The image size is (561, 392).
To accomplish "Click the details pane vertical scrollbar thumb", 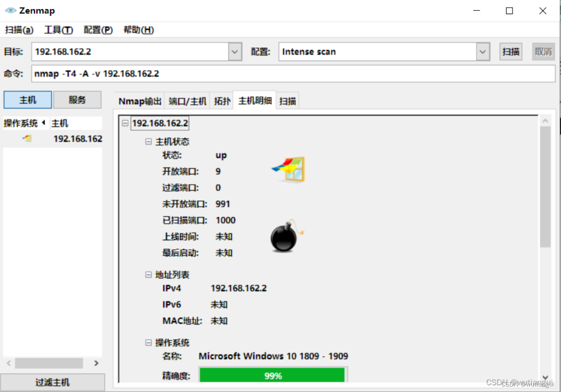I will [545, 187].
